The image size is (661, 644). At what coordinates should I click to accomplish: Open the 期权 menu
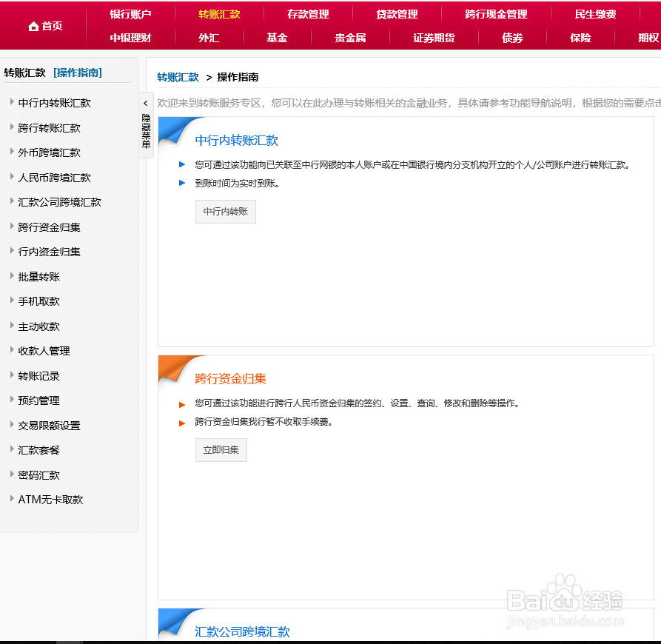(648, 38)
